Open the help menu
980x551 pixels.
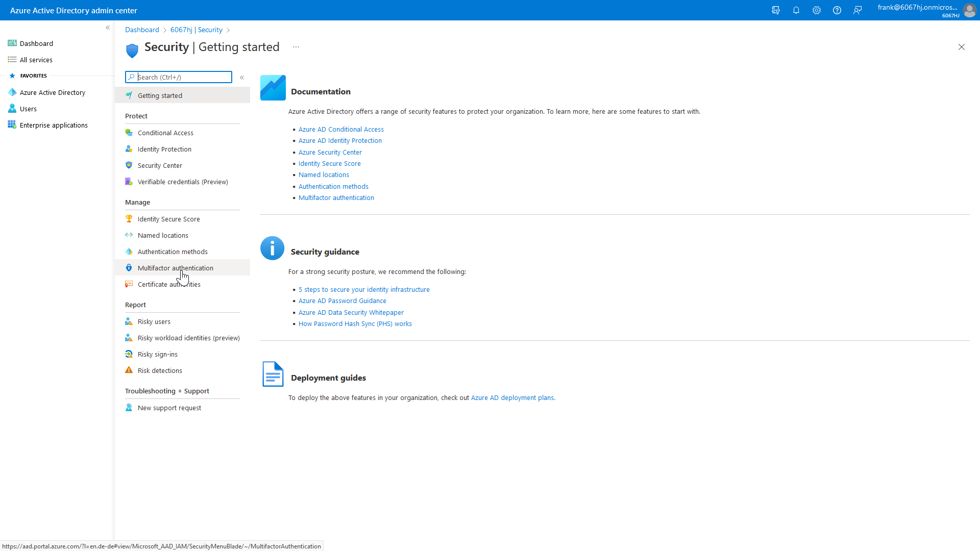pyautogui.click(x=837, y=10)
